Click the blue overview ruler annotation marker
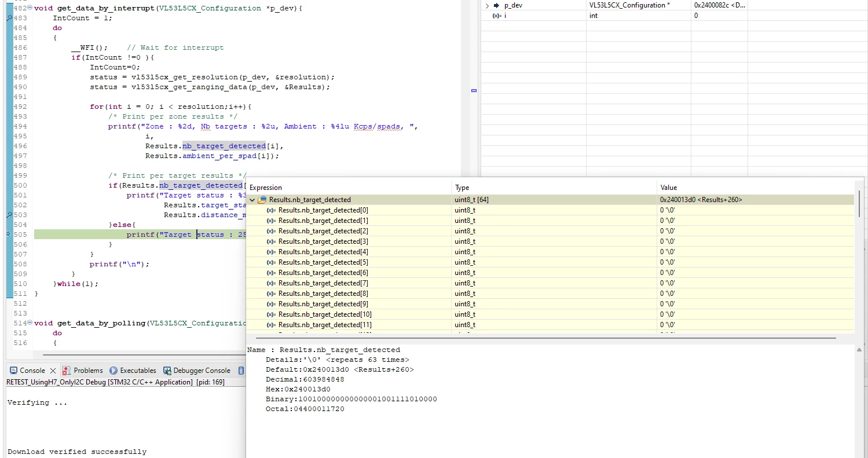This screenshot has width=868, height=458. [474, 91]
